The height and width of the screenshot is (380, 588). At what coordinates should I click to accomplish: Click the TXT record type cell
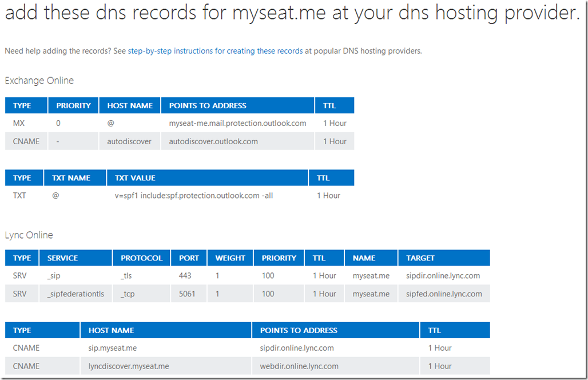[19, 196]
